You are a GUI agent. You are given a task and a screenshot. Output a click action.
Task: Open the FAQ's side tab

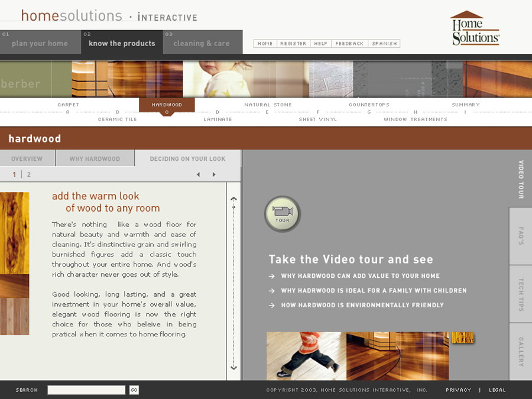521,236
